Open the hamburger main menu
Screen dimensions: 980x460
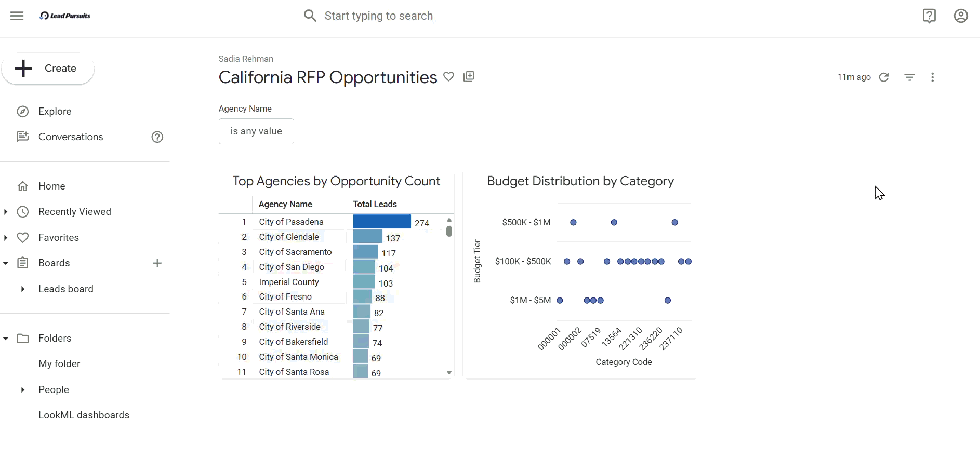(17, 16)
